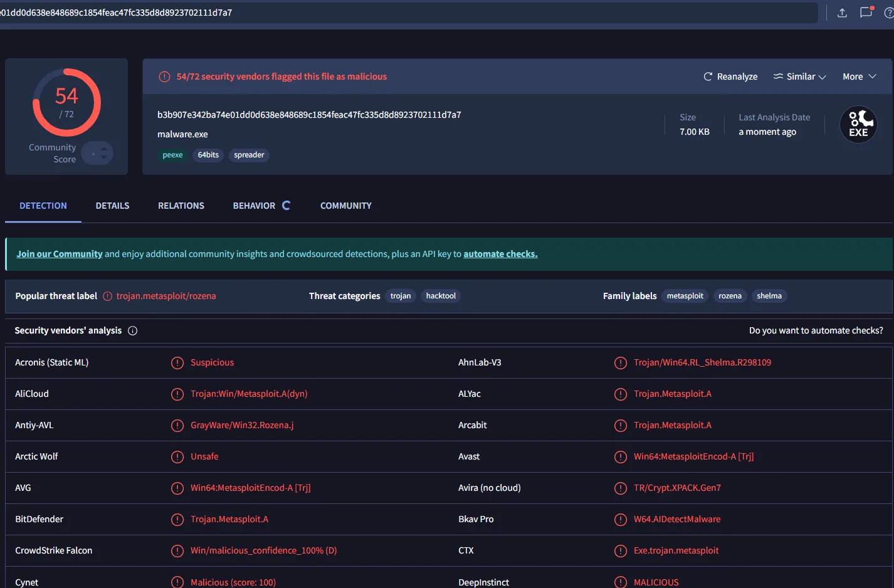This screenshot has height=588, width=894.
Task: Downvote using the Community Score down arrow
Action: pos(104,157)
